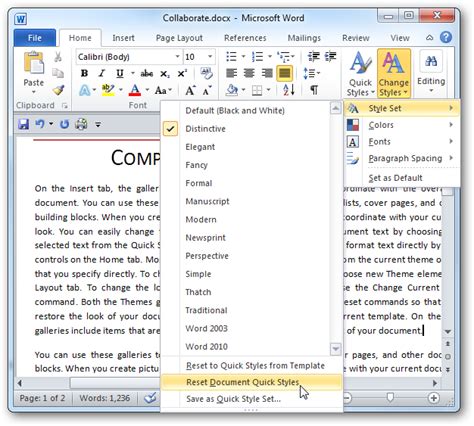The image size is (474, 426).
Task: Apply subscript formatting
Action: click(165, 73)
